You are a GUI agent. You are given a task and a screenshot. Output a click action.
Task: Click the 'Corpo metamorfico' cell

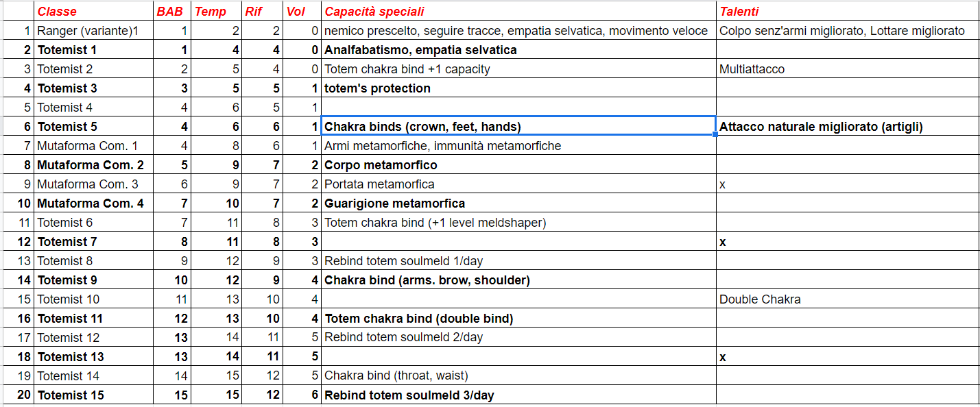[519, 165]
